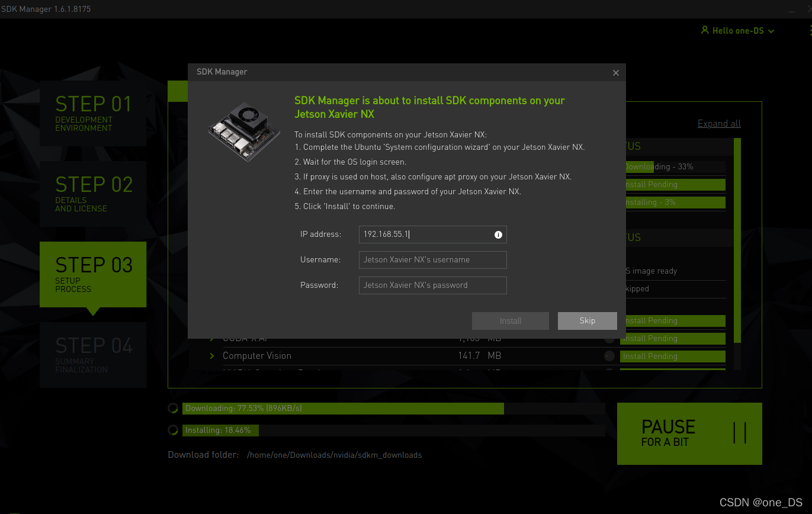
Task: Click the 141.7 MB size value
Action: click(x=480, y=356)
